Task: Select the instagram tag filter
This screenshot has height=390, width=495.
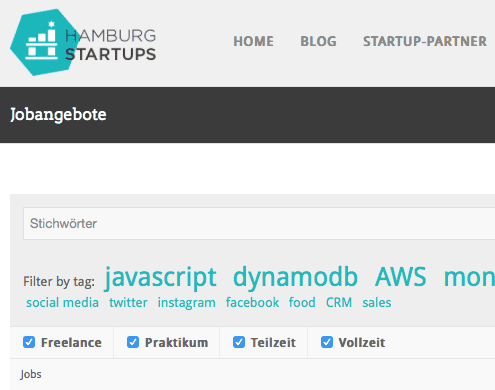Action: pos(187,303)
